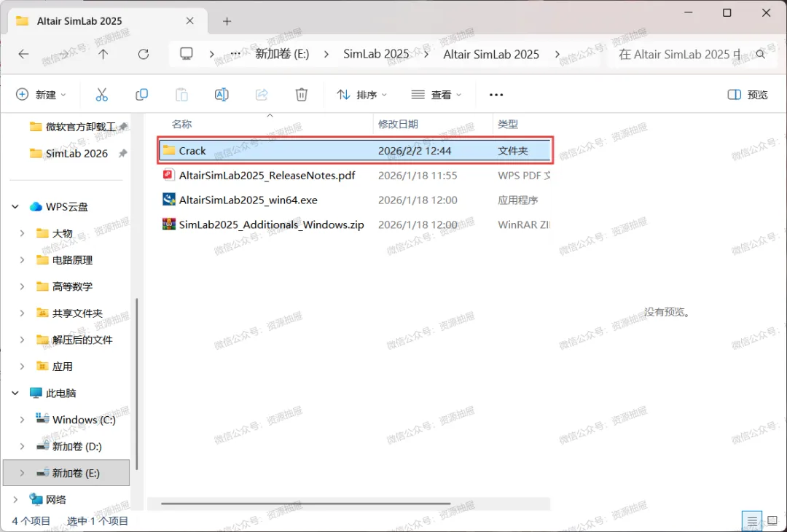Image resolution: width=787 pixels, height=532 pixels.
Task: Click the 应用程序 type cell
Action: [x=518, y=200]
